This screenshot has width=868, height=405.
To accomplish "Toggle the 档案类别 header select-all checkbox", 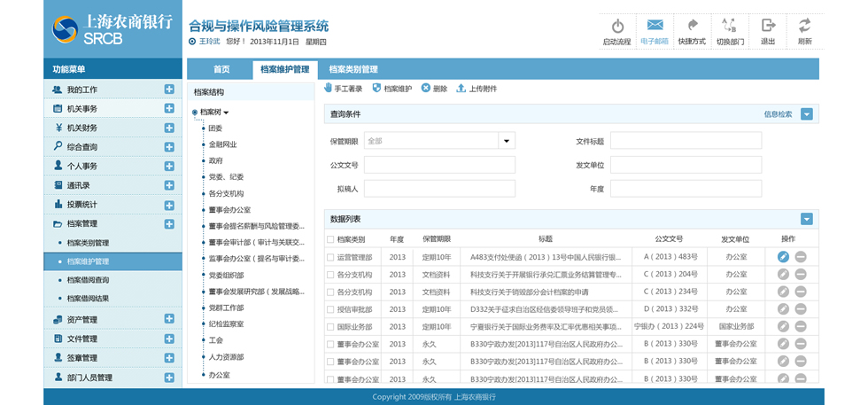I will [330, 239].
